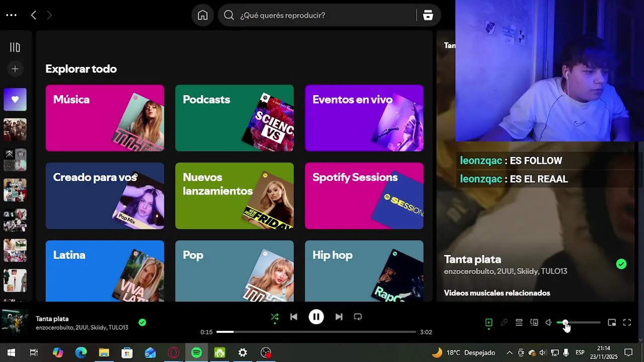
Task: Expand hidden system tray icons
Action: 509,353
